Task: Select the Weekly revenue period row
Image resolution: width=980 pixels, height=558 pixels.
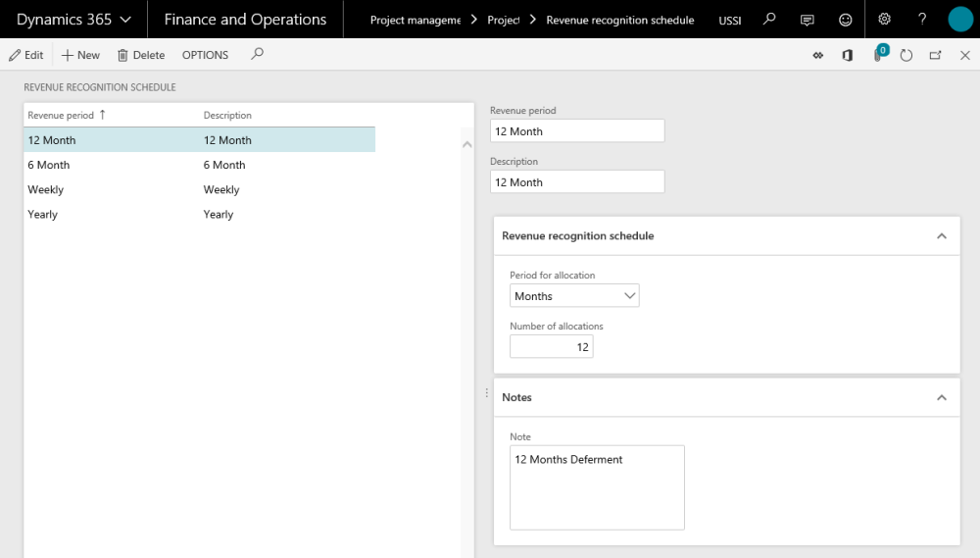Action: (46, 189)
